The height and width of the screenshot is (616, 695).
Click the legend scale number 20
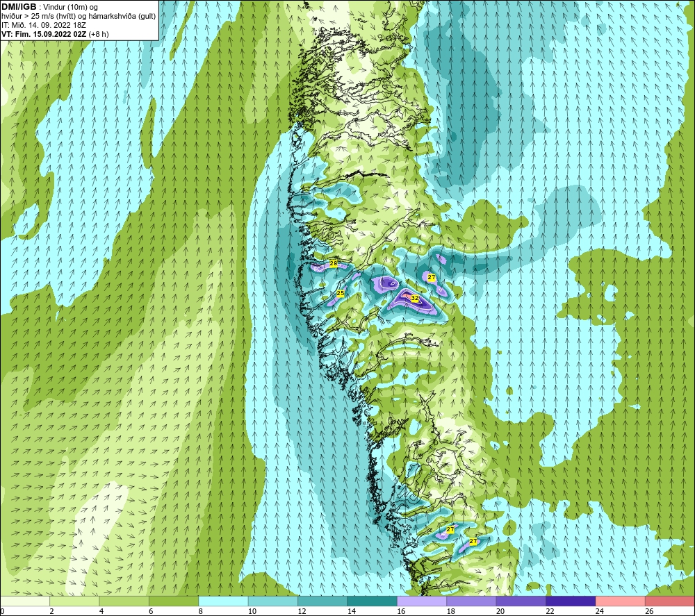(x=500, y=611)
